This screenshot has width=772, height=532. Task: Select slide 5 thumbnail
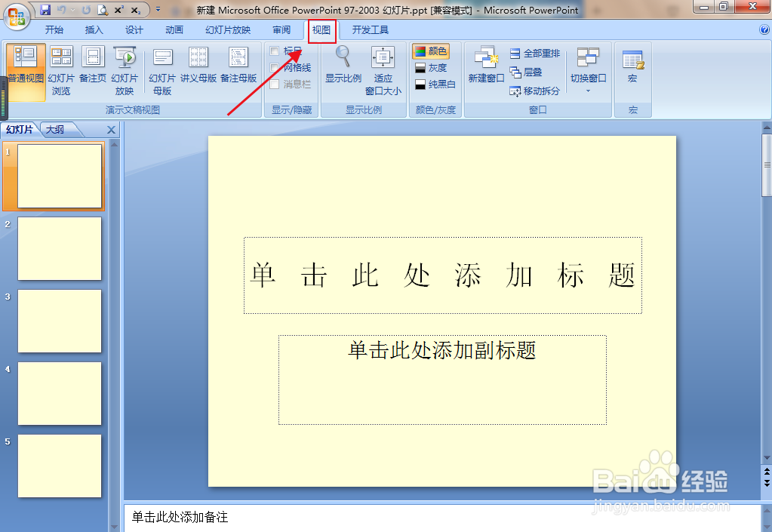(x=60, y=466)
